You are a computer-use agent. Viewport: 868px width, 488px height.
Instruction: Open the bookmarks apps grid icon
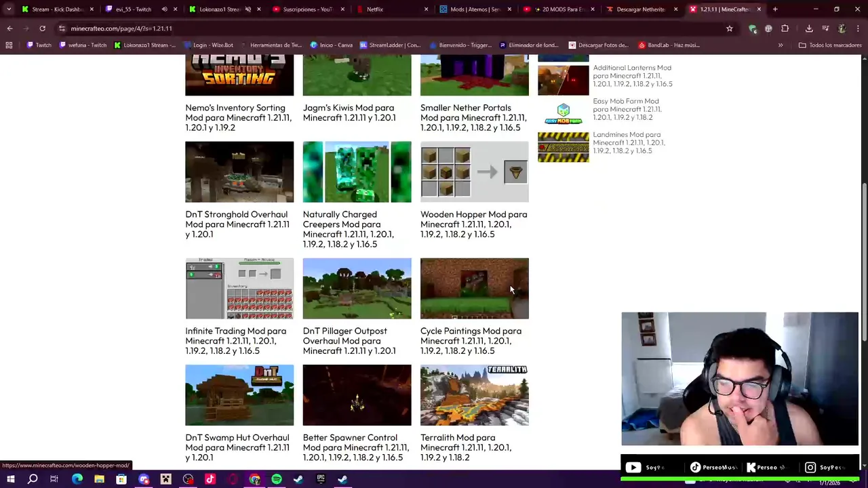coord(9,45)
